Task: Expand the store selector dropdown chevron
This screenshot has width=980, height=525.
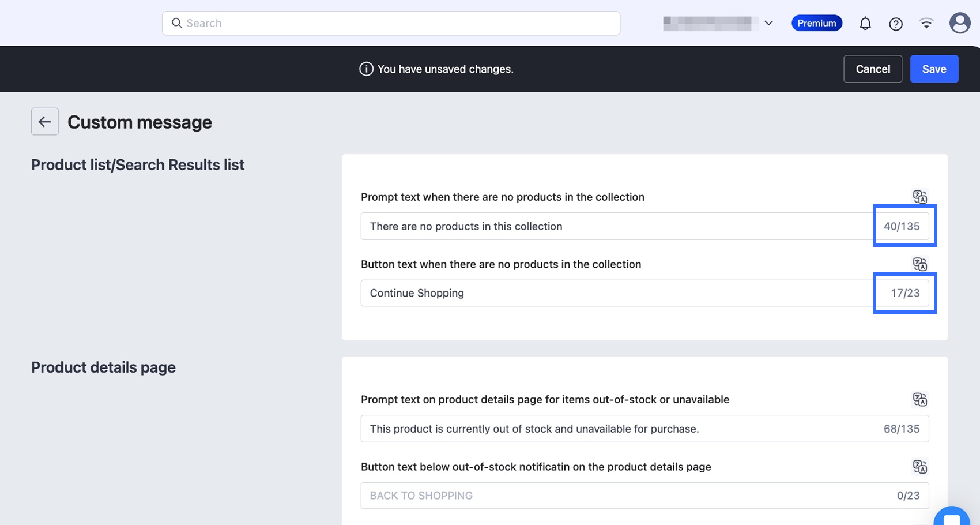Action: pos(768,23)
